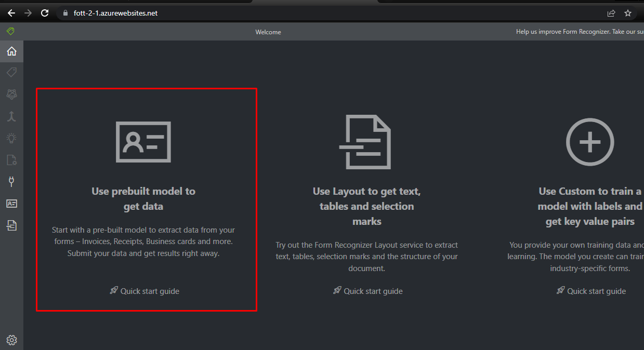Open the Tags editor sidebar icon
This screenshot has height=350, width=644.
(x=11, y=72)
